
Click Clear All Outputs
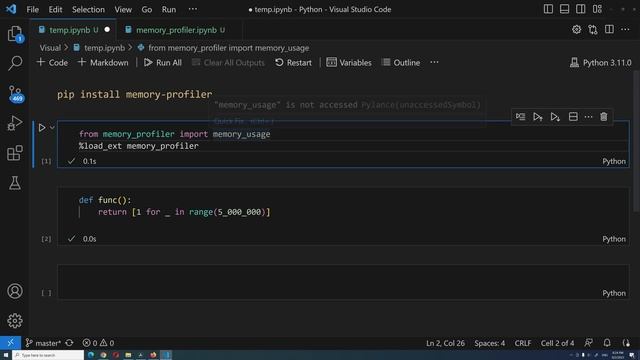(x=228, y=62)
